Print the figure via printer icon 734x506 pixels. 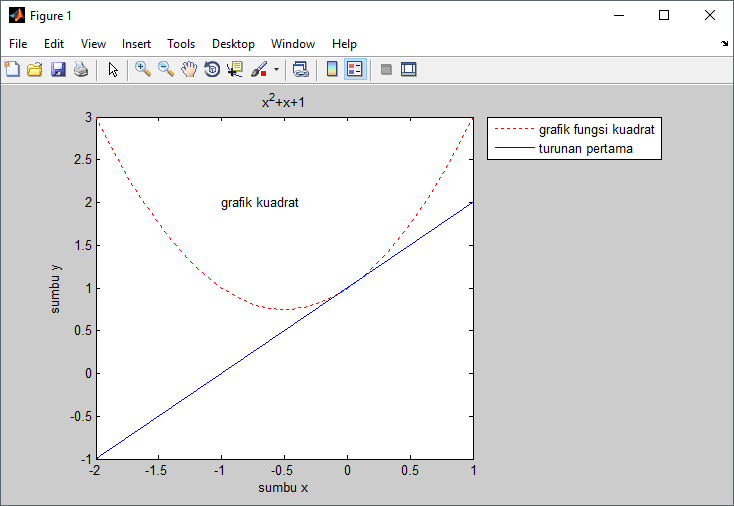(81, 69)
